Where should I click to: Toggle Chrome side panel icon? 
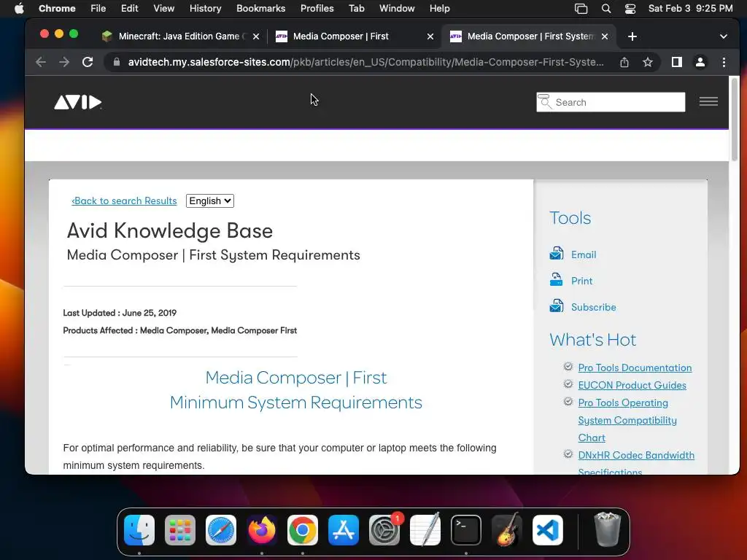pos(676,62)
